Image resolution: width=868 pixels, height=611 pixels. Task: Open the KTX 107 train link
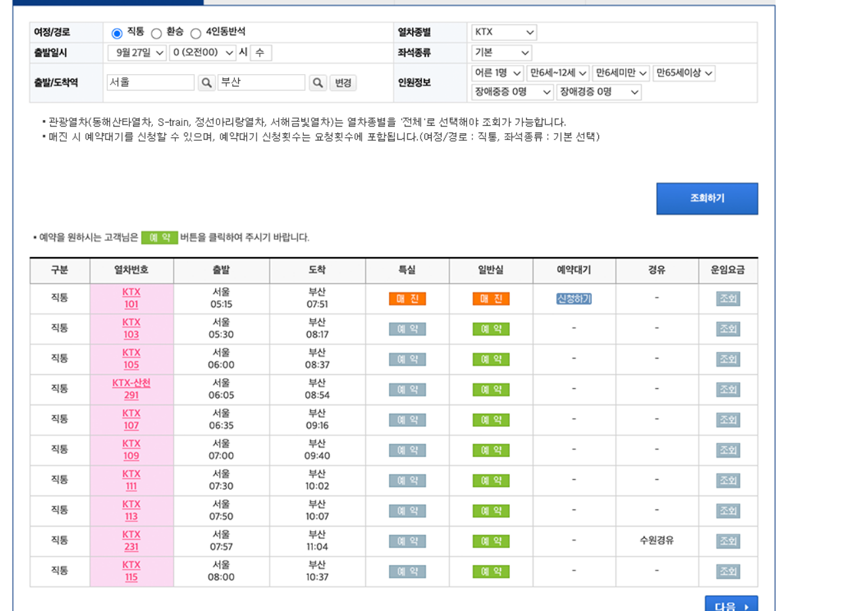[131, 420]
